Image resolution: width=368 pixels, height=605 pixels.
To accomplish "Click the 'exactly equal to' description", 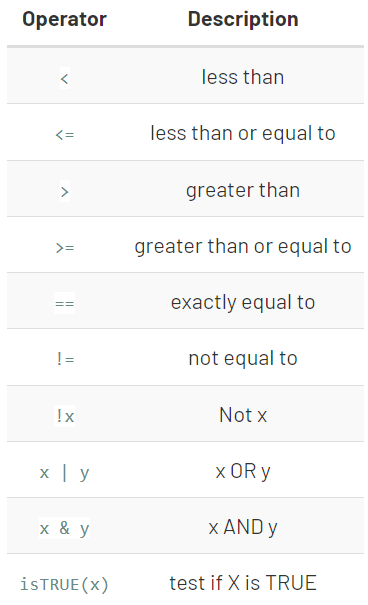I will (243, 302).
